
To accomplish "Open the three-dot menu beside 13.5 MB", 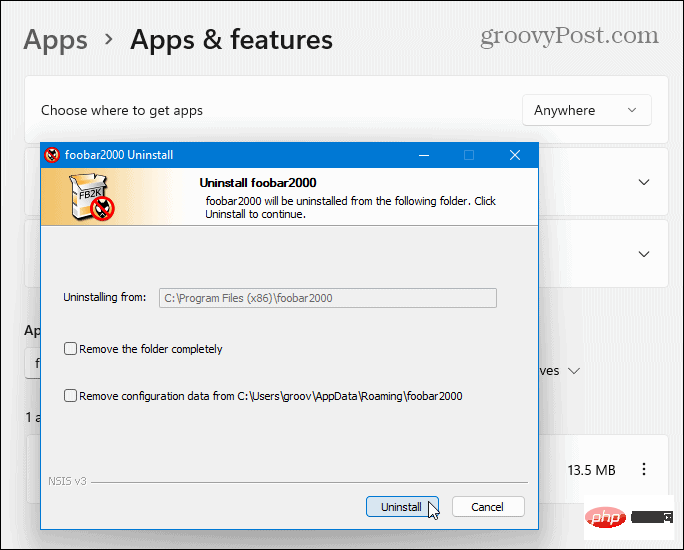I will 644,469.
